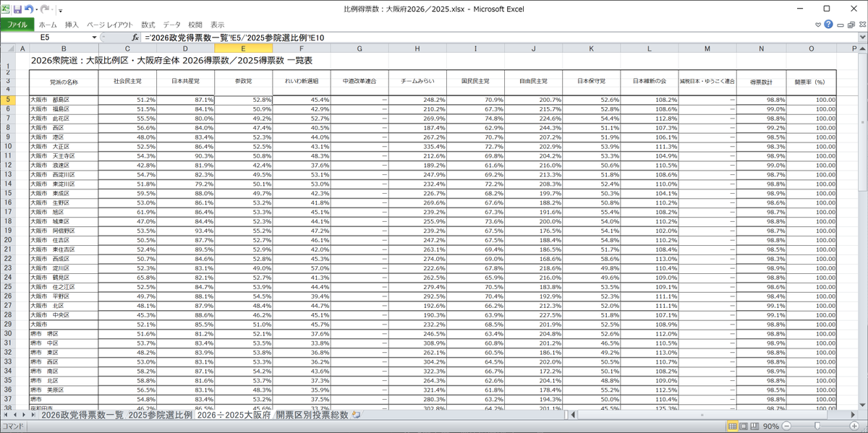
Task: Select the 大阪市 都島区 cell
Action: (63, 100)
